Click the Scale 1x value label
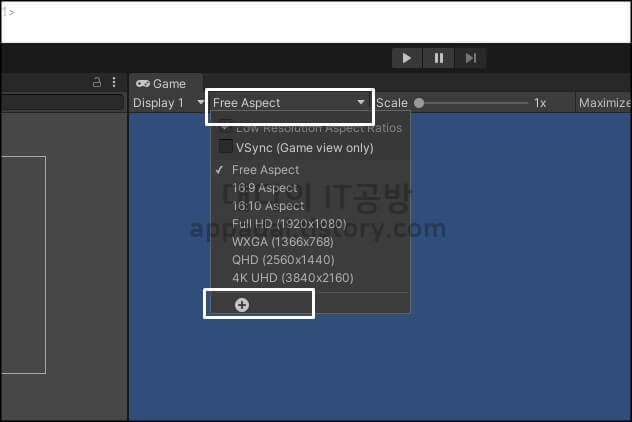 (x=540, y=103)
